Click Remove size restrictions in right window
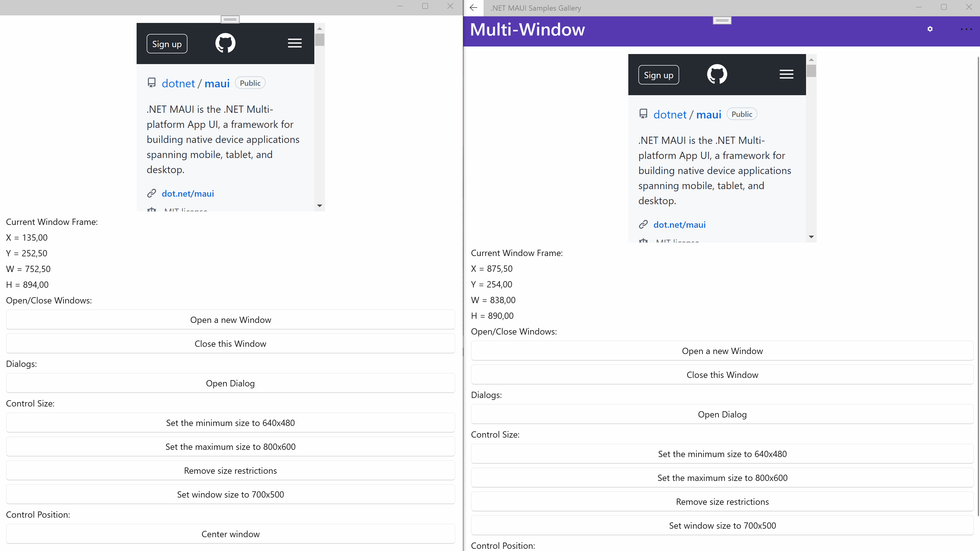Viewport: 980px width, 551px height. 722,502
